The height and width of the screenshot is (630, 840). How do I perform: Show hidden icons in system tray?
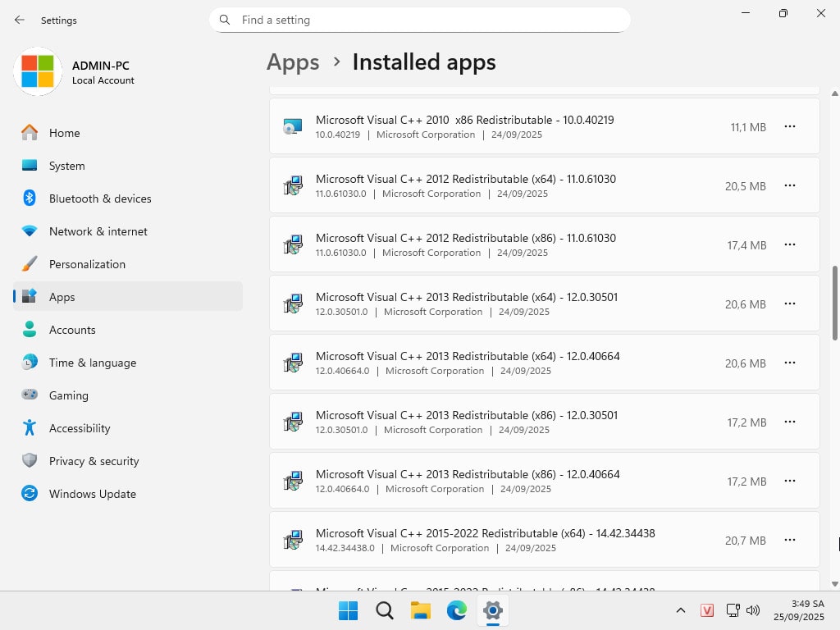click(x=680, y=610)
